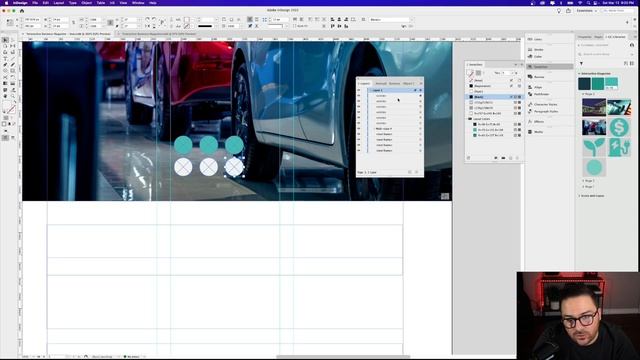Select the Eyedropper tool
Screen dimensions: 640x360
pyautogui.click(x=13, y=89)
